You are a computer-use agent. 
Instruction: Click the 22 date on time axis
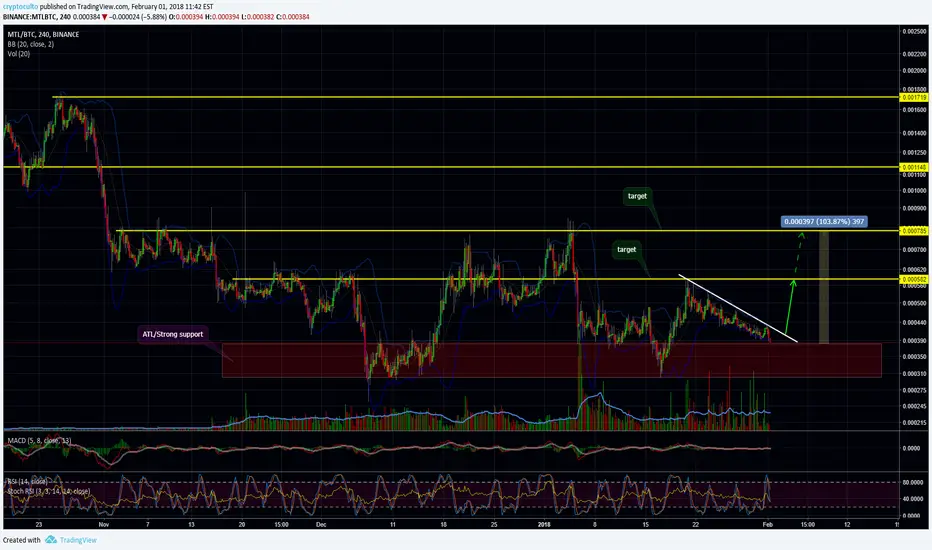click(x=695, y=524)
